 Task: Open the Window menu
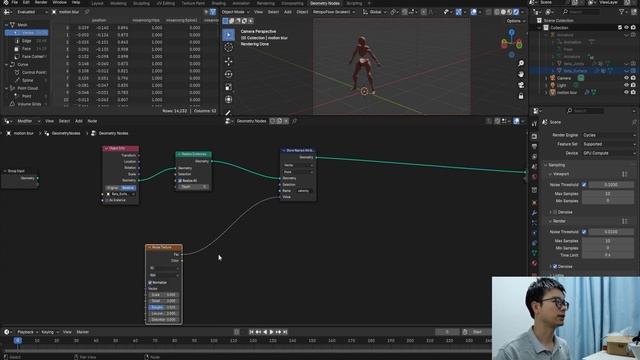click(59, 2)
